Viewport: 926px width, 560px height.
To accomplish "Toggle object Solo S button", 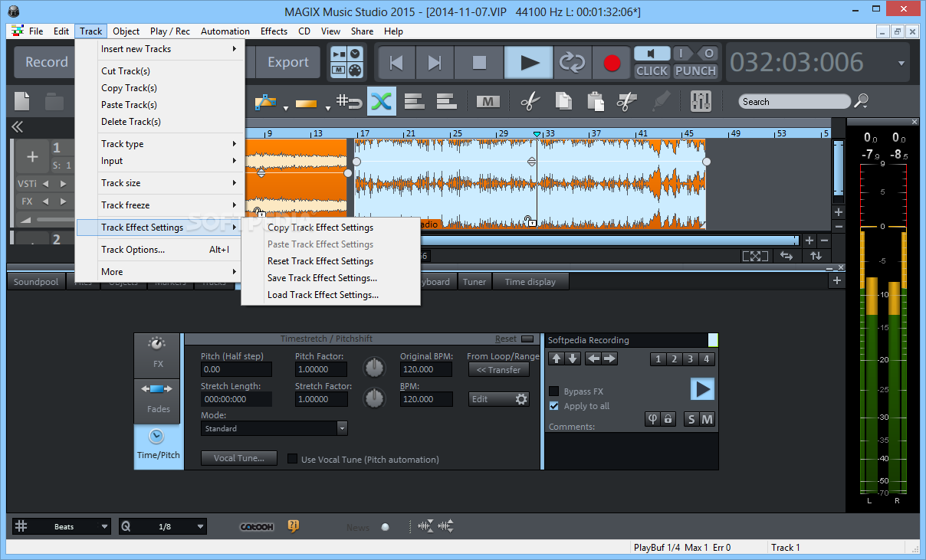I will [691, 419].
